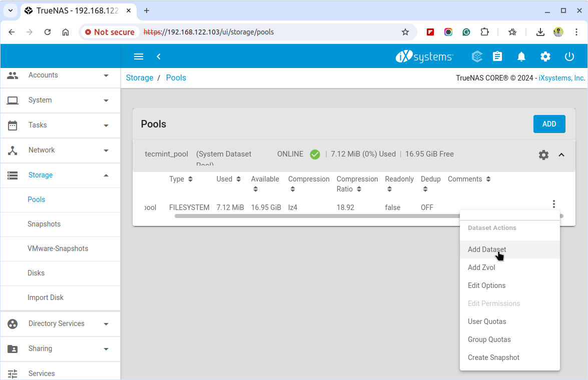Open the Pools breadcrumb link
This screenshot has height=380, width=588.
click(176, 77)
